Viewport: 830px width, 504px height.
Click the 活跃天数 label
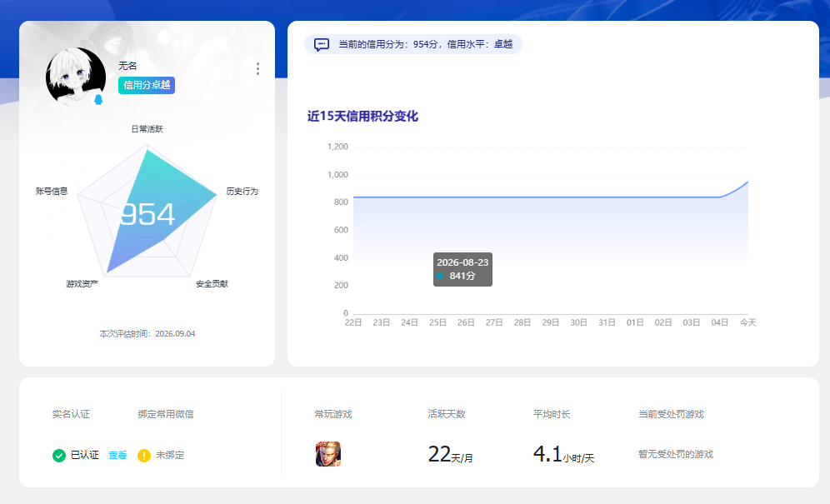click(446, 414)
